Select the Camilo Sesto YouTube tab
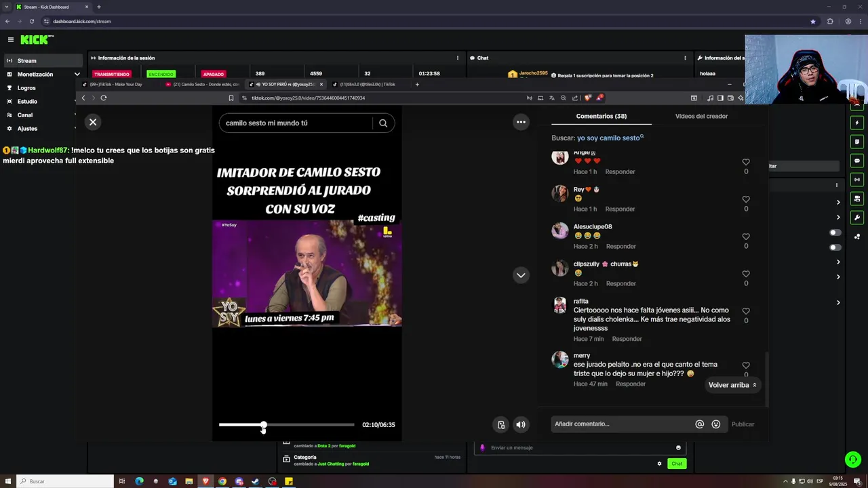868x488 pixels. pos(203,84)
